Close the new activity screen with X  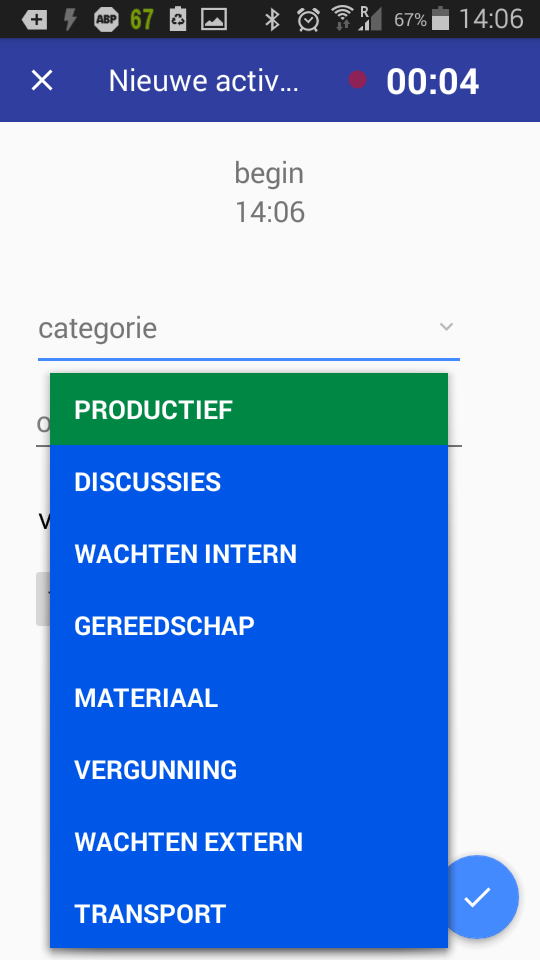pos(42,80)
